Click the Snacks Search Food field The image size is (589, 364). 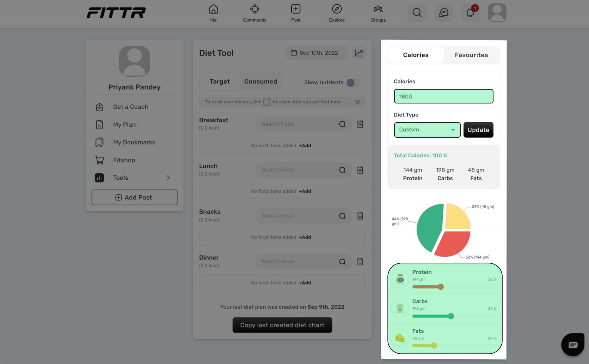(303, 216)
